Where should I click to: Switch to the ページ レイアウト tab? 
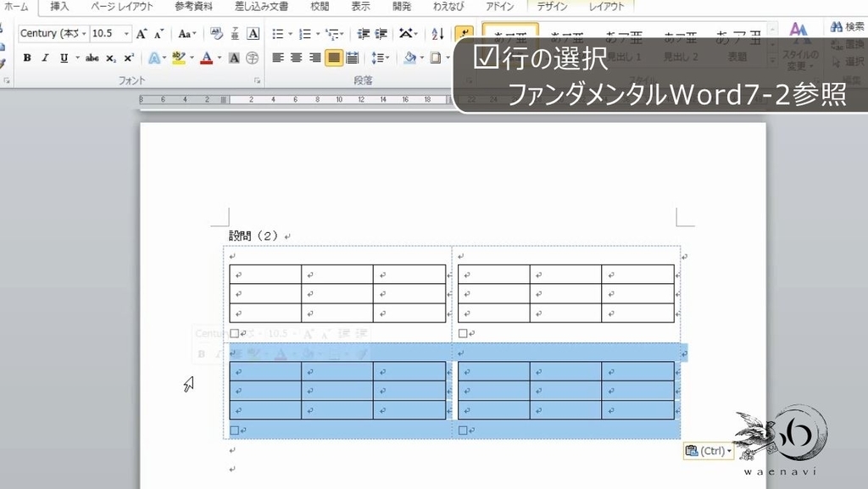pos(122,7)
